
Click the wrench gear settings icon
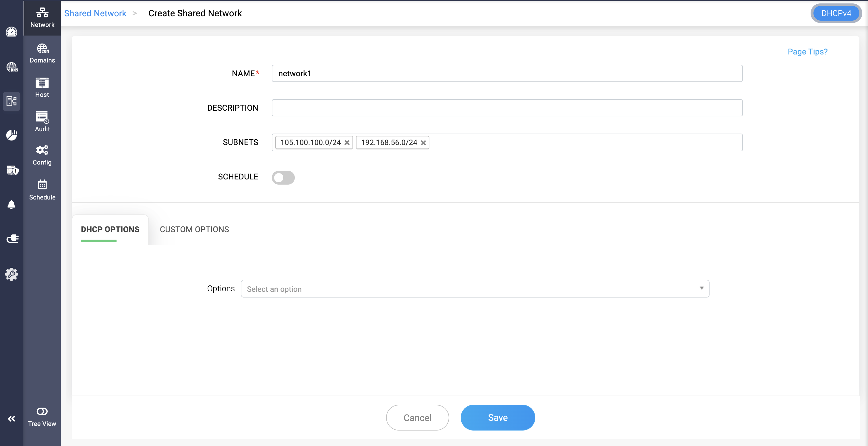(x=11, y=274)
